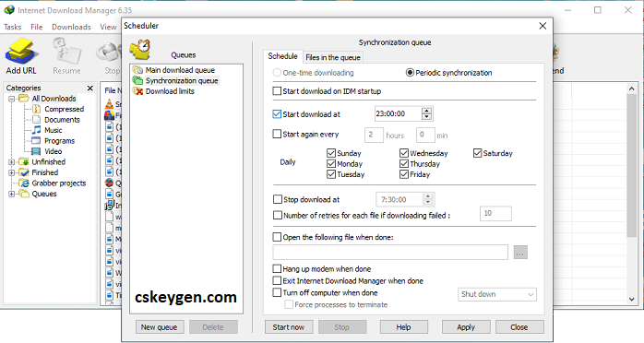Click the file path text field
Screen dimensions: 644x343
(390, 253)
